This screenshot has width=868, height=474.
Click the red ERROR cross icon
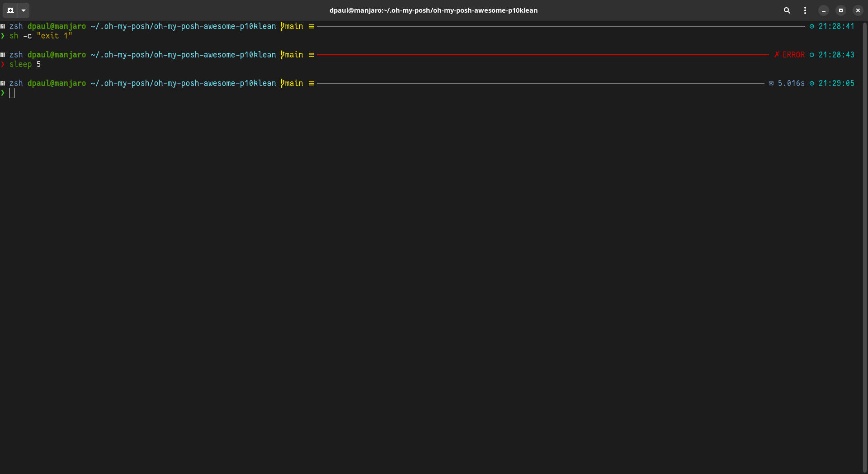point(777,54)
